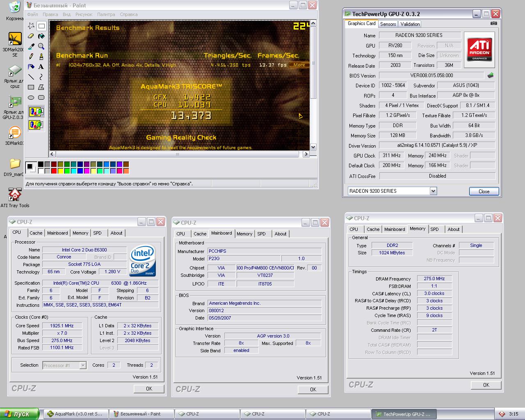Image resolution: width=525 pixels, height=420 pixels.
Task: Open the Вид menu in Paint
Action: click(66, 14)
